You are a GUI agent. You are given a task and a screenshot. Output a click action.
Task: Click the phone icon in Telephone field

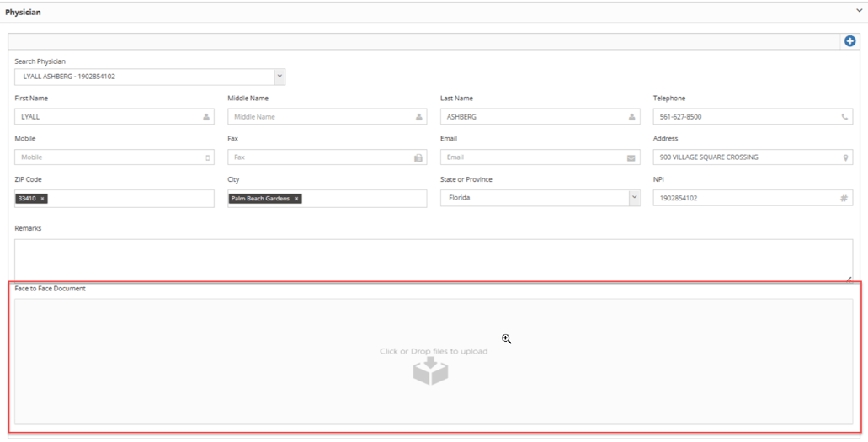click(x=844, y=117)
